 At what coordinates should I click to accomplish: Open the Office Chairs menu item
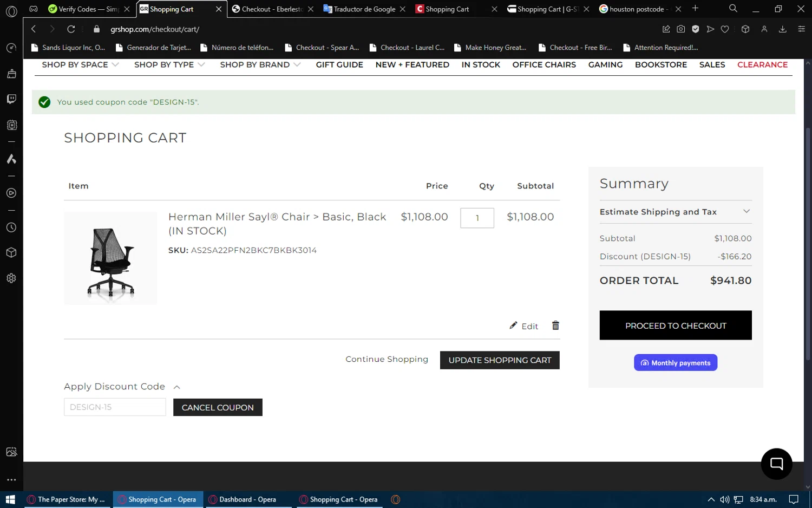pos(544,64)
